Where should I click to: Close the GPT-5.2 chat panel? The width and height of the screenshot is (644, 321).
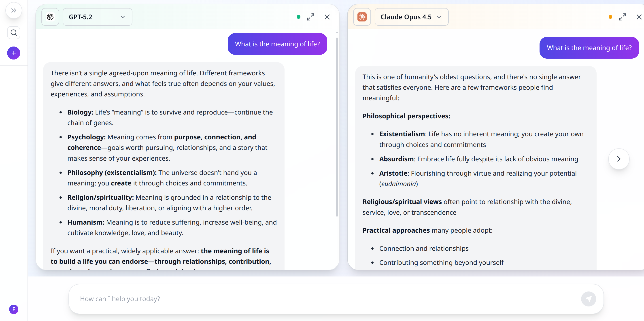point(327,17)
